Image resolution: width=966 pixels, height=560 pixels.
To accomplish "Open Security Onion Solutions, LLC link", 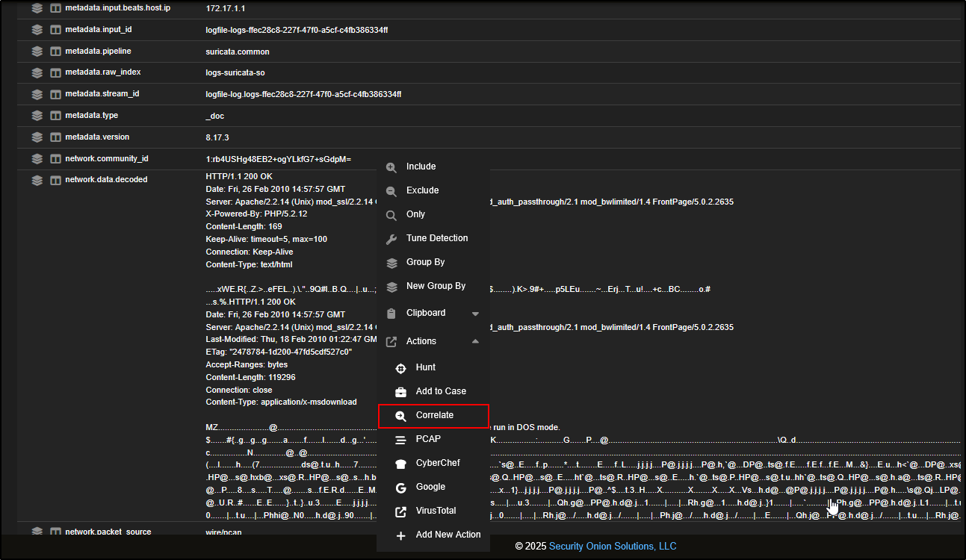I will click(613, 547).
